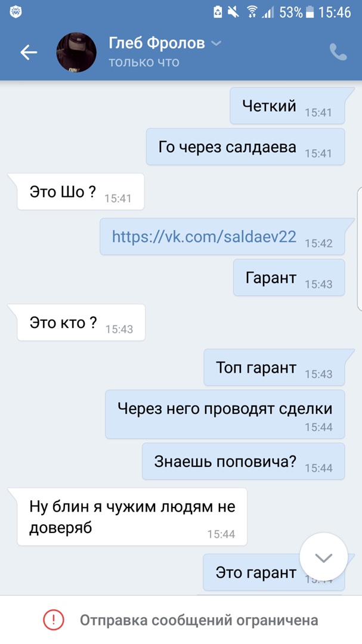Select the 'Го через салдаева' message
Image resolution: width=362 pixels, height=644 pixels.
point(245,147)
